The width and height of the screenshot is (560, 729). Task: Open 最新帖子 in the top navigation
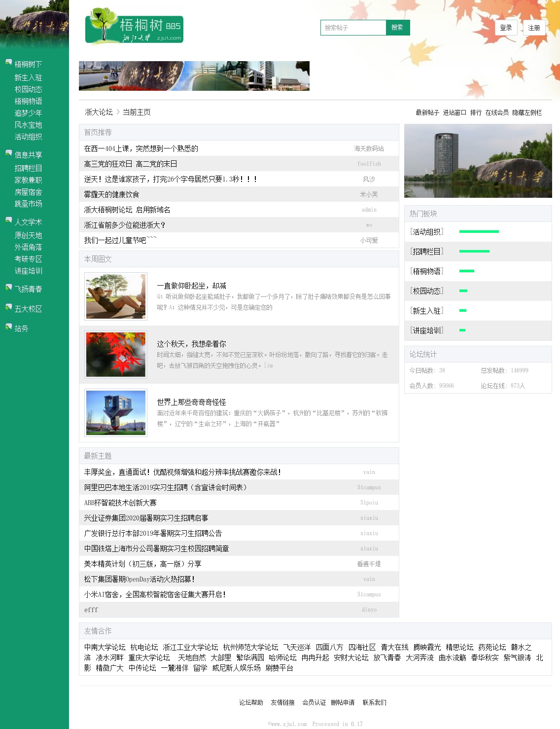coord(427,112)
